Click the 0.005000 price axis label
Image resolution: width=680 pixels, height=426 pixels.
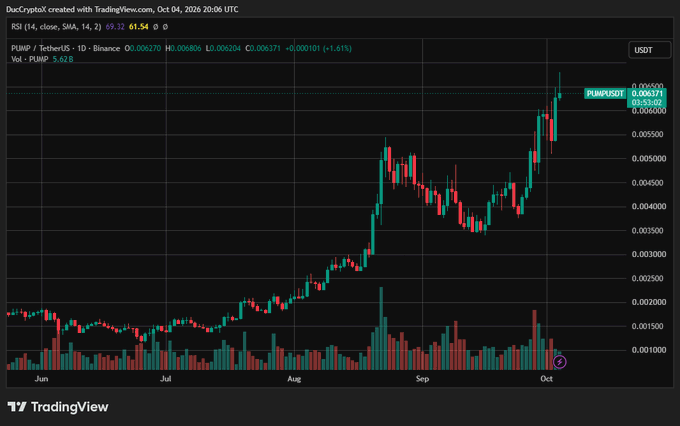tap(649, 159)
